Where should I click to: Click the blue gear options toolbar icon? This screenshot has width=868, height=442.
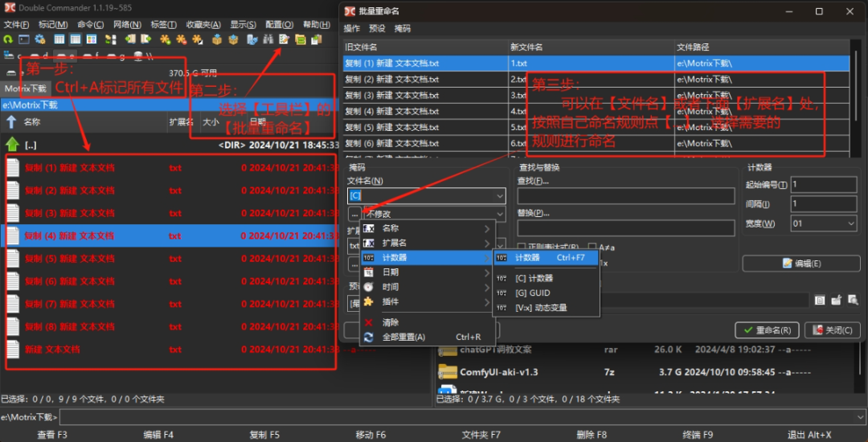tap(40, 39)
